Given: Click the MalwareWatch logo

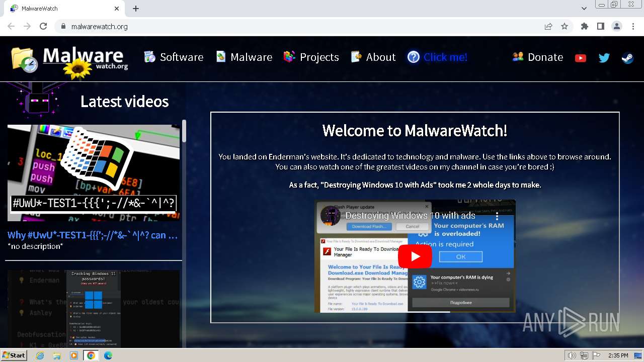Looking at the screenshot, I should [x=69, y=60].
